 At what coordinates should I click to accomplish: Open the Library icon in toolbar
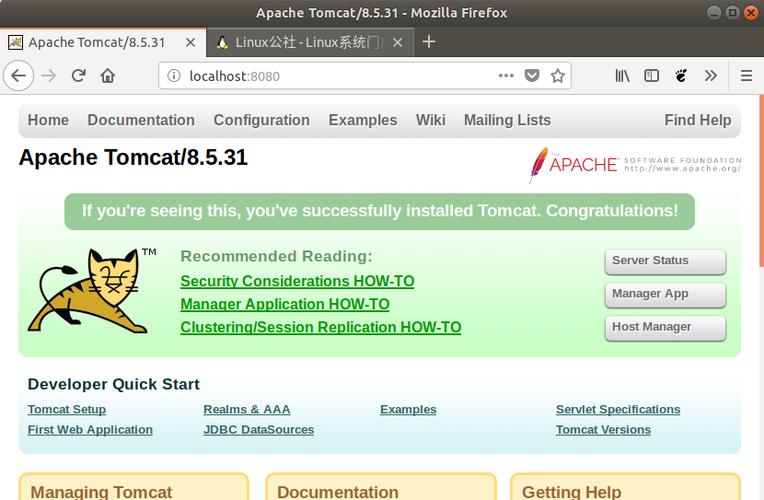622,76
